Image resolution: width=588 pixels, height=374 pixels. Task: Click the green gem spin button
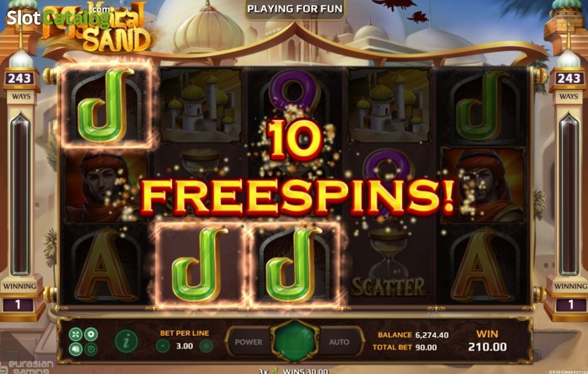tap(295, 341)
